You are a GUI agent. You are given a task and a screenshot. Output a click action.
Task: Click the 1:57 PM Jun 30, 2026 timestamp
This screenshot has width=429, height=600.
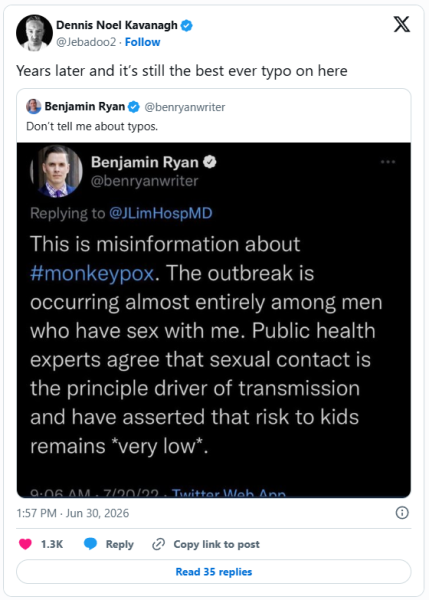pyautogui.click(x=73, y=513)
